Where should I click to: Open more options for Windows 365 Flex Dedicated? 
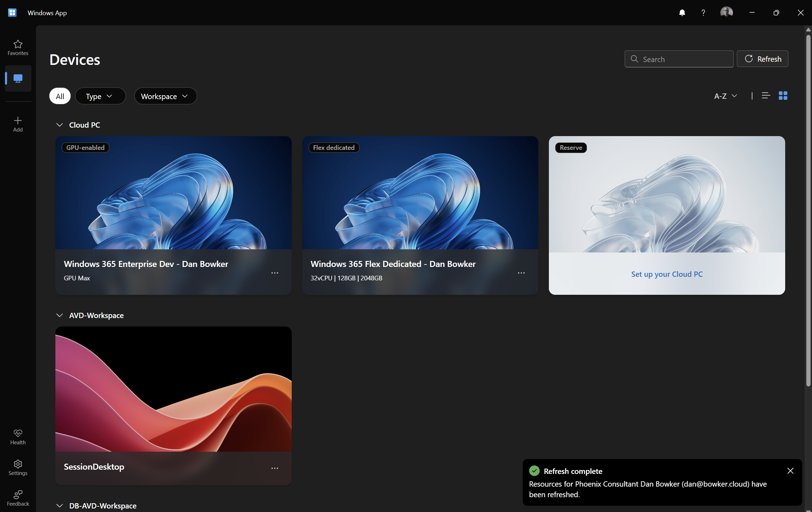521,273
